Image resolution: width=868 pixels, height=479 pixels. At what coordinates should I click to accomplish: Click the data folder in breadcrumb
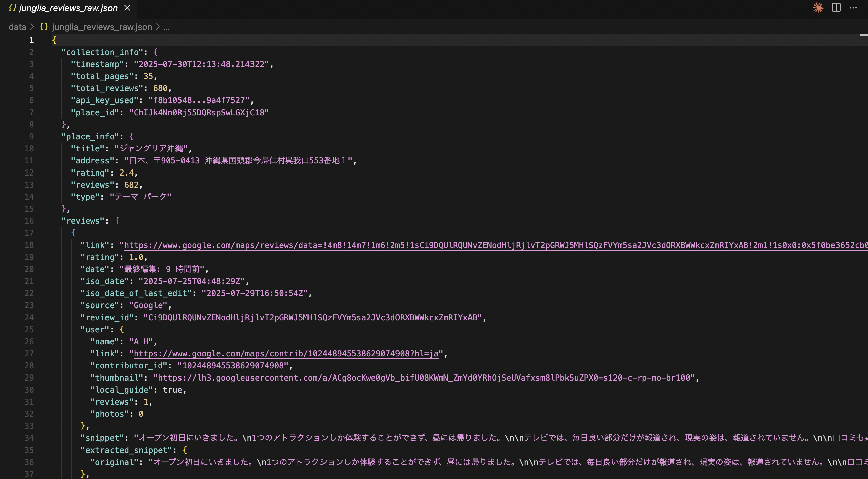click(x=17, y=27)
